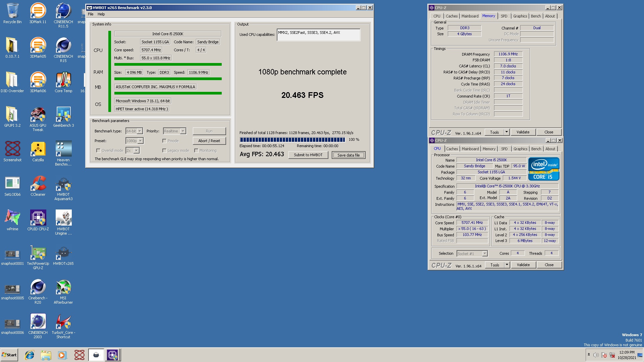Open File menu in HWBOT x265
The image size is (644, 362).
91,14
